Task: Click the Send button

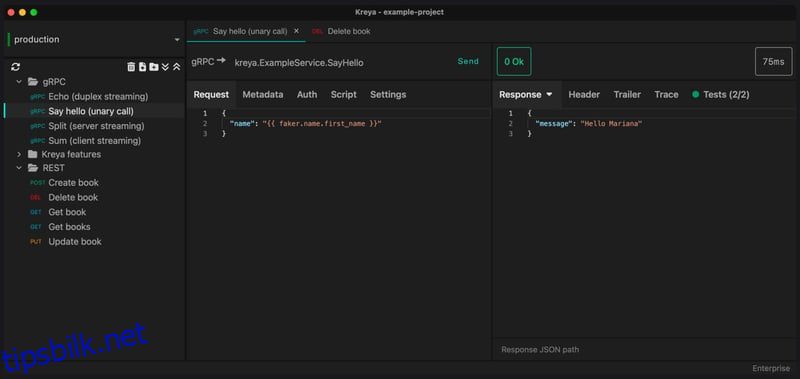Action: 468,61
